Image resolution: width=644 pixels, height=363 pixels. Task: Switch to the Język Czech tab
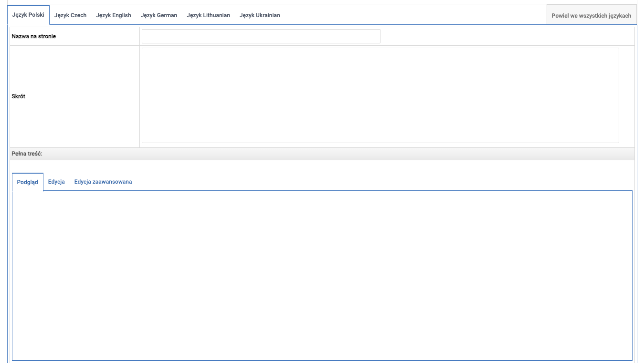pyautogui.click(x=70, y=15)
